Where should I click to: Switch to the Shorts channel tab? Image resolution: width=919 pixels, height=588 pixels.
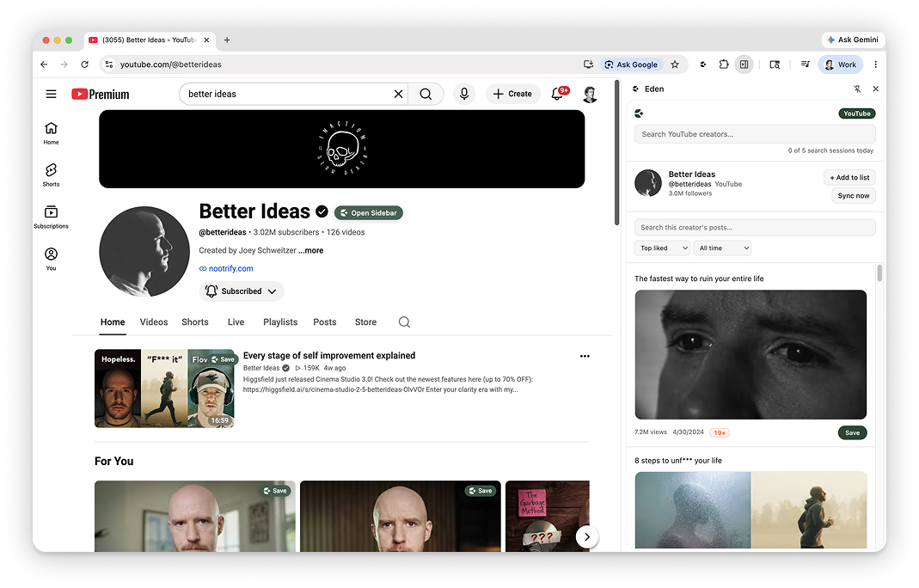click(x=194, y=322)
